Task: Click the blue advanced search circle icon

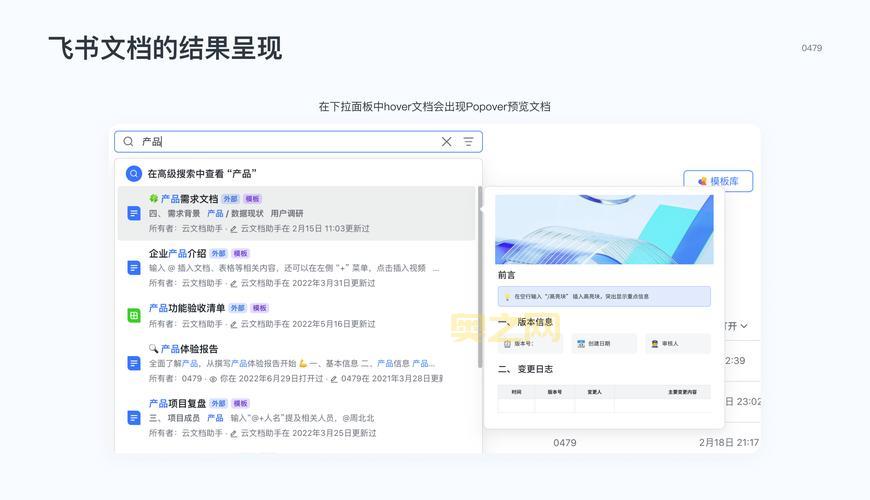Action: pyautogui.click(x=134, y=174)
